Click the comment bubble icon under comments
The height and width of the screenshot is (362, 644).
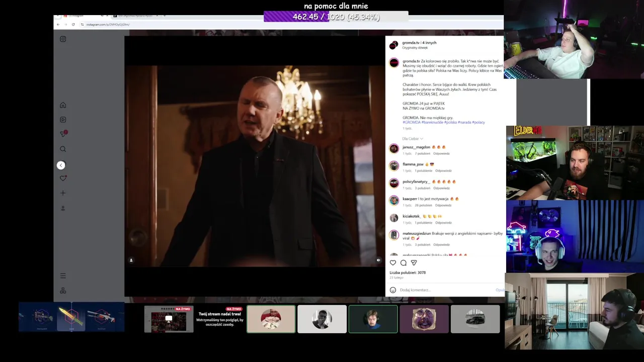404,262
